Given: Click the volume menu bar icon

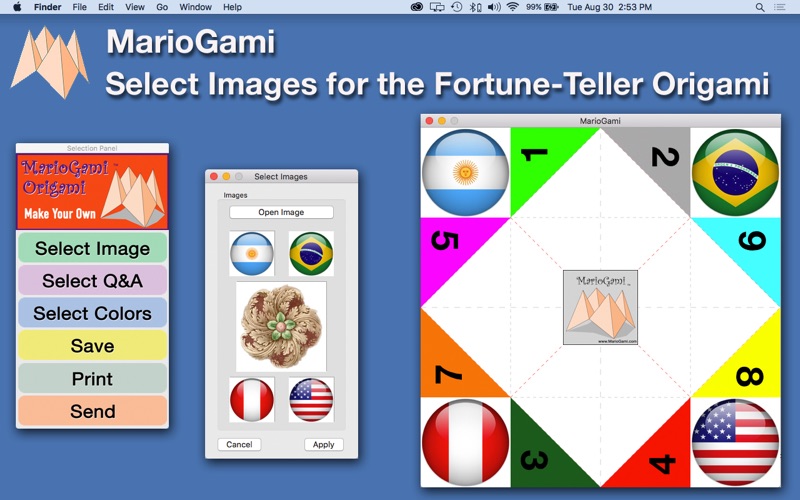Looking at the screenshot, I should 493,7.
